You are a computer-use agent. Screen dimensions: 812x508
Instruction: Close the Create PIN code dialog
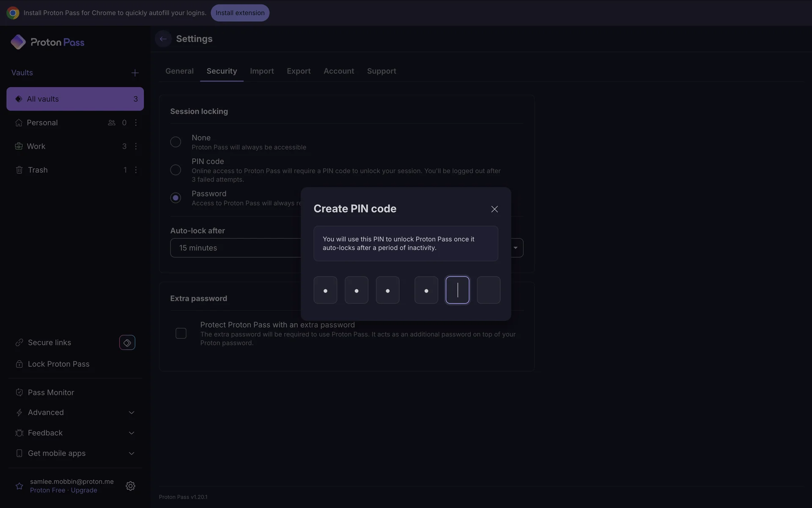point(494,209)
